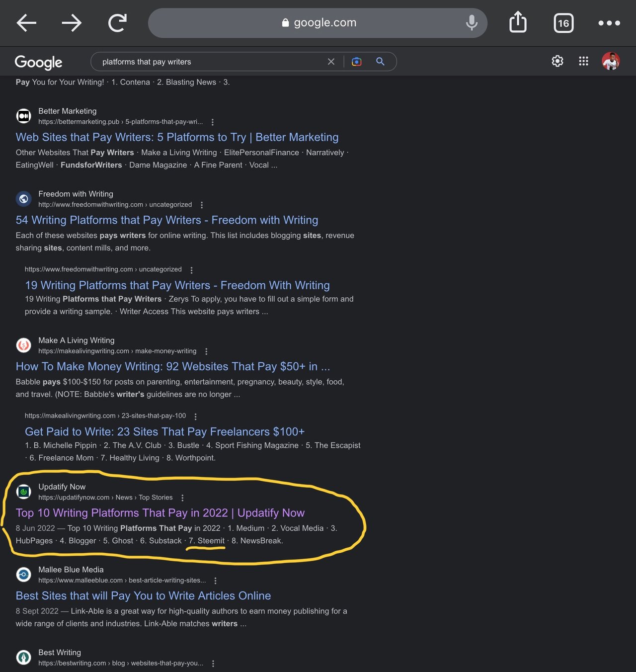Viewport: 636px width, 672px height.
Task: Click the 'Make A Living Writing' site name
Action: (77, 340)
